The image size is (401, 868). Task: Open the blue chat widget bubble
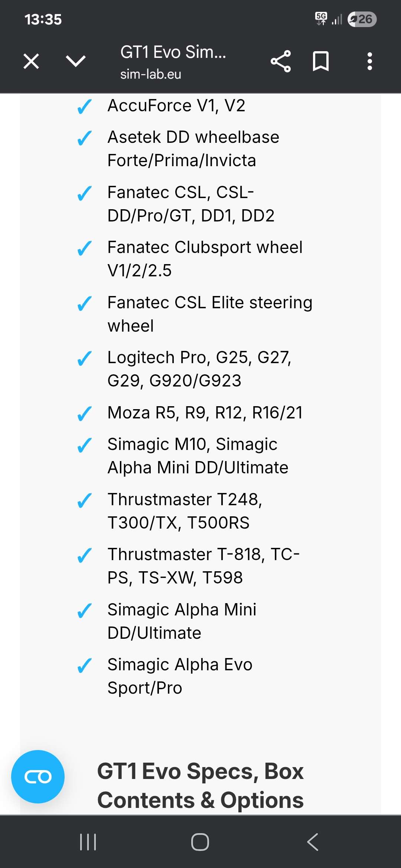pos(38,776)
